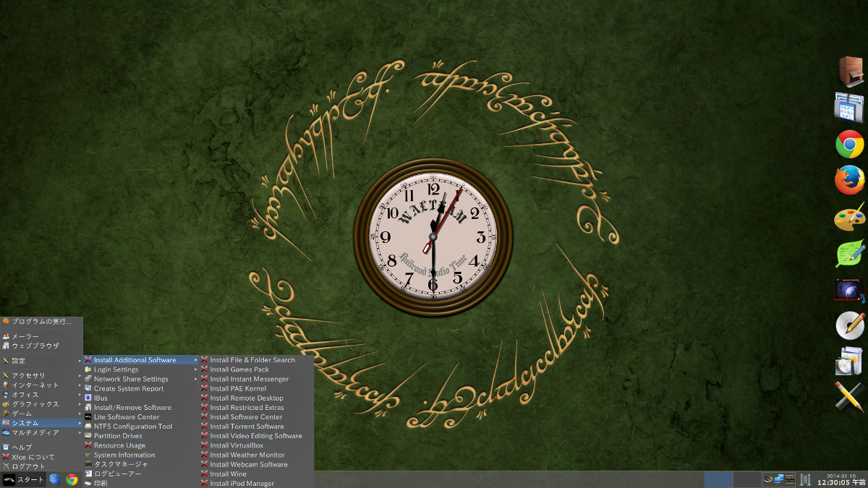This screenshot has width=868, height=488.
Task: Open the dark picture-frame globe icon in dock
Action: (850, 290)
